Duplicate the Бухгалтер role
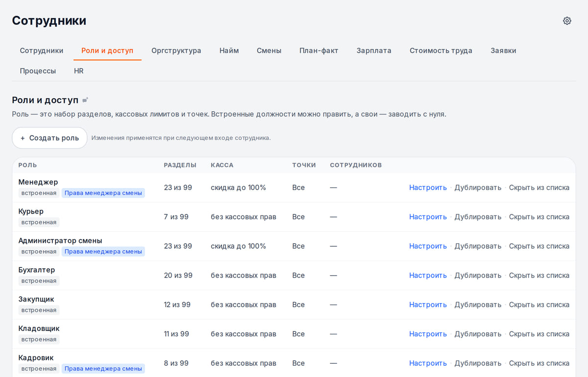588x377 pixels. 478,276
